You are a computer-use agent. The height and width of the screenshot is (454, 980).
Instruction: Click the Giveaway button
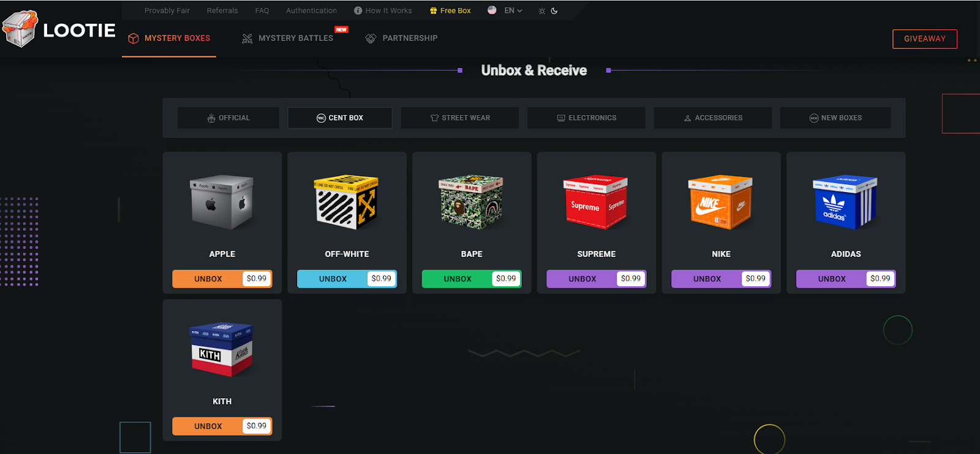click(x=925, y=39)
